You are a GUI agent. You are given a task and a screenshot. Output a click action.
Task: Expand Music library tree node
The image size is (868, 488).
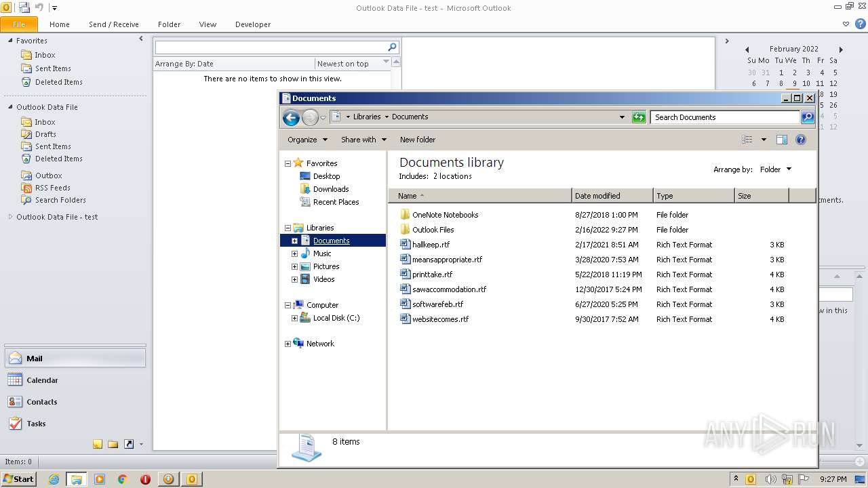click(x=294, y=253)
